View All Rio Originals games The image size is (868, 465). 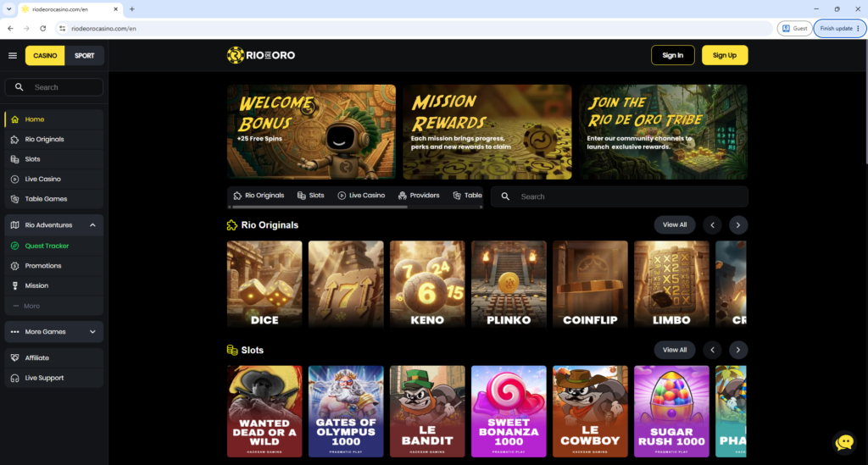click(674, 225)
